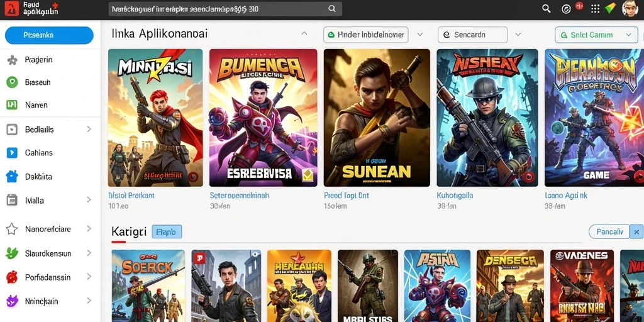Open the Sunean game thumbnail
The height and width of the screenshot is (322, 644).
tap(377, 118)
